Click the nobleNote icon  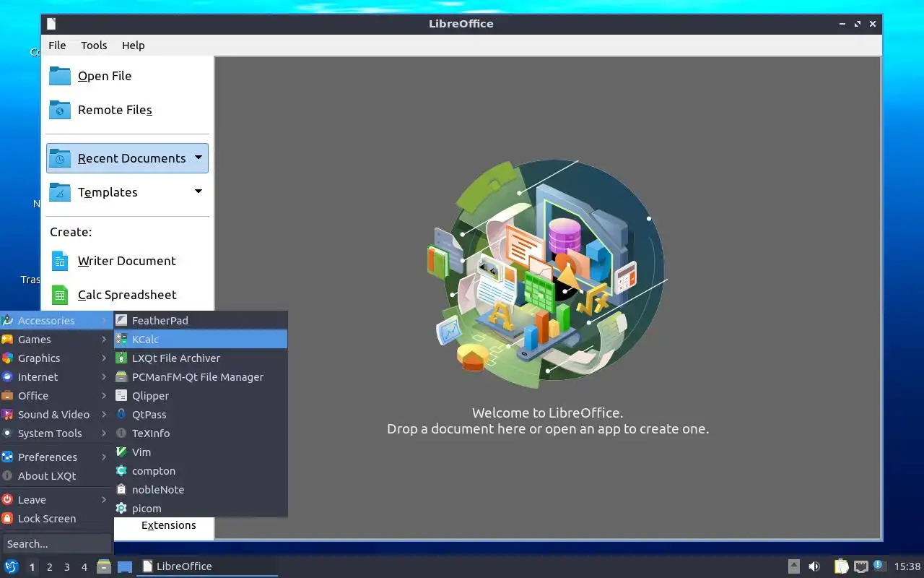tap(121, 489)
